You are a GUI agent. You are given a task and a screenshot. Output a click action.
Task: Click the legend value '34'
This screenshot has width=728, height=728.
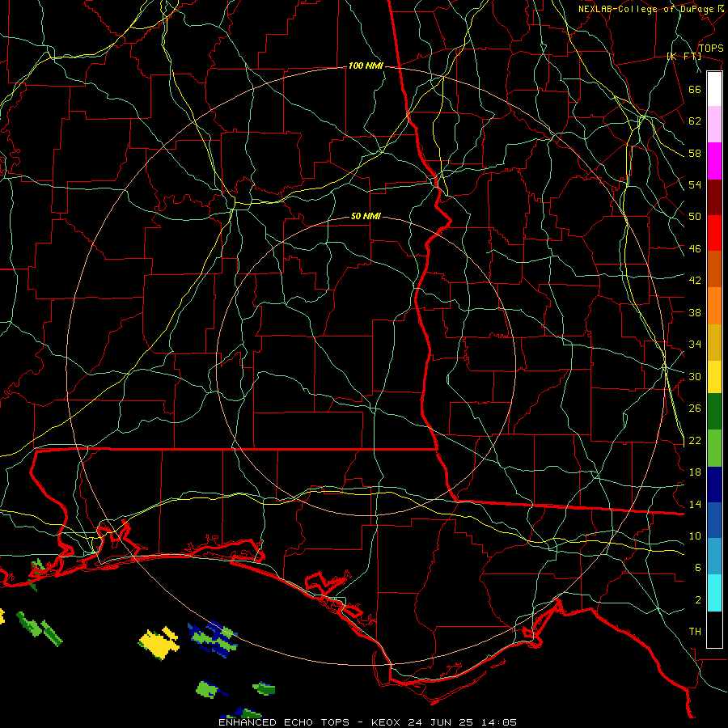pos(695,345)
